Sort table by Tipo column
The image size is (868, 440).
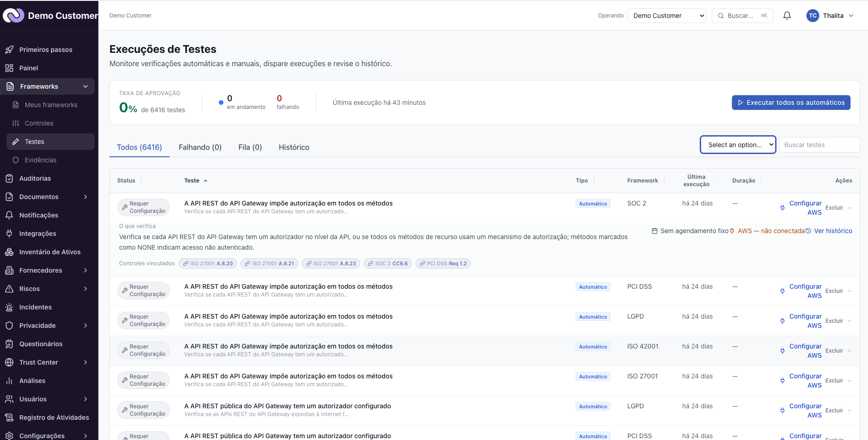coord(586,181)
